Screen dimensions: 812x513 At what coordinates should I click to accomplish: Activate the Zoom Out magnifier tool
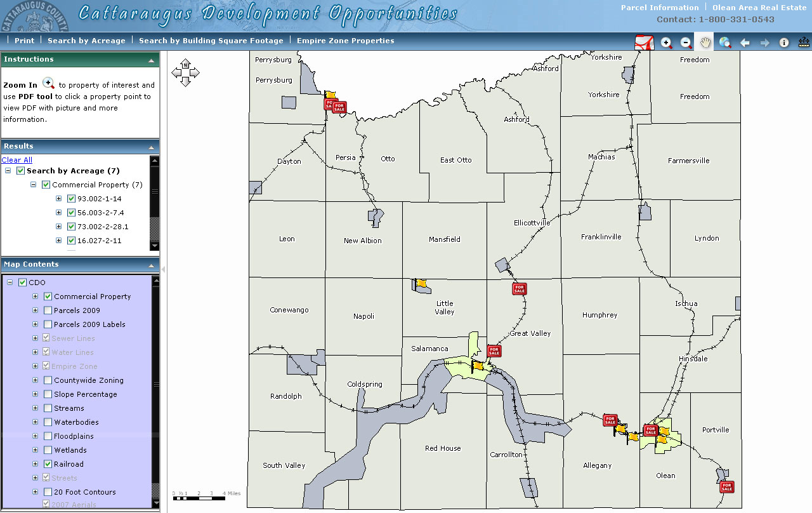click(x=686, y=43)
